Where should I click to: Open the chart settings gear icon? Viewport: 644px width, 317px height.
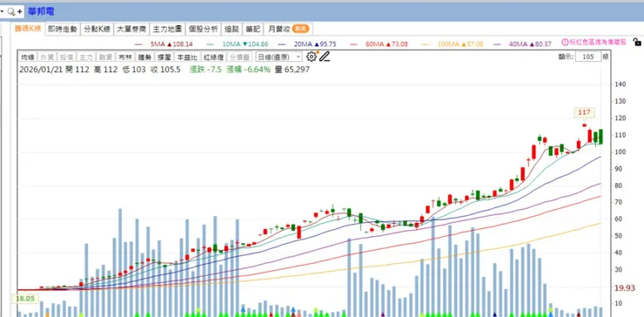(x=312, y=57)
